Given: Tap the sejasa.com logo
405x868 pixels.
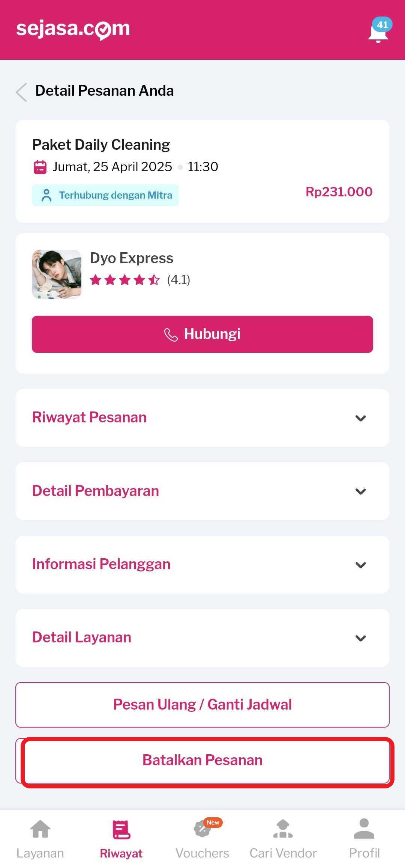Looking at the screenshot, I should tap(73, 29).
